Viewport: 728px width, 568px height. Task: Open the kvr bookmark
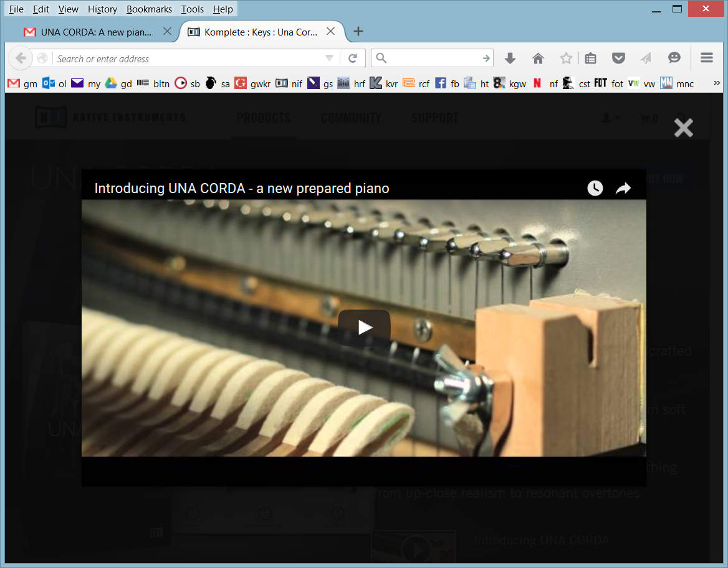coord(384,83)
